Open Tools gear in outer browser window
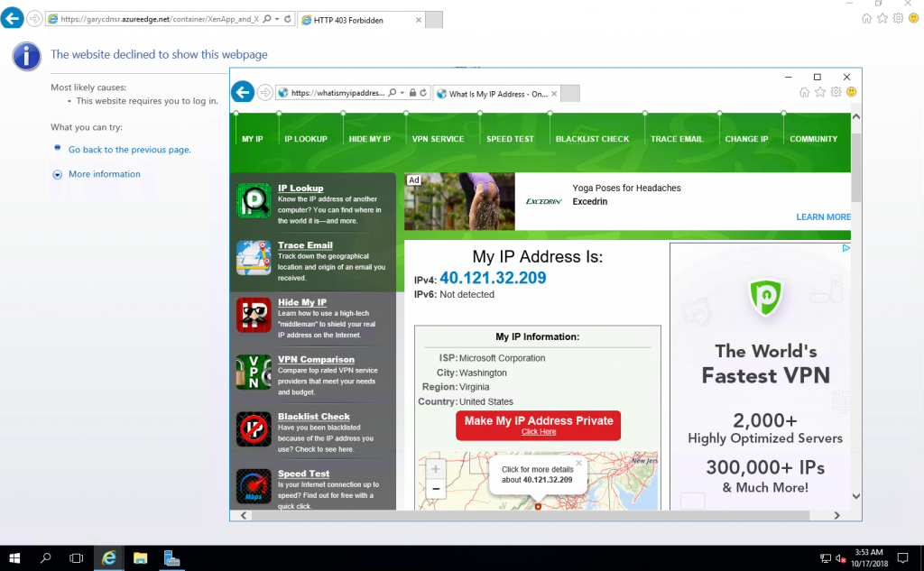The image size is (924, 571). (x=898, y=18)
